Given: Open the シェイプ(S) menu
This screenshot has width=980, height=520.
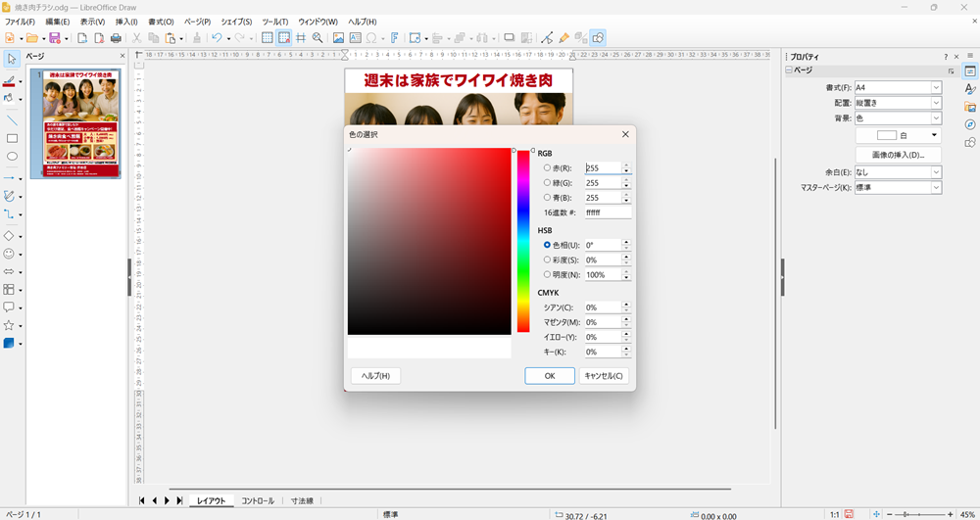Looking at the screenshot, I should tap(236, 22).
